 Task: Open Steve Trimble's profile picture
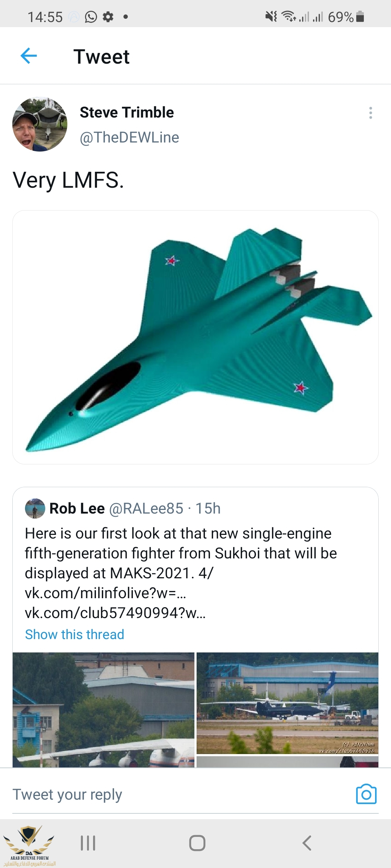point(40,124)
